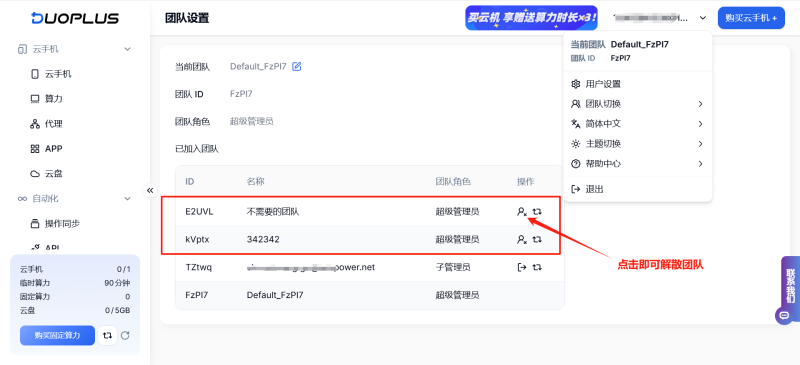
Task: Collapse the 自动化 sidebar group
Action: tap(128, 199)
